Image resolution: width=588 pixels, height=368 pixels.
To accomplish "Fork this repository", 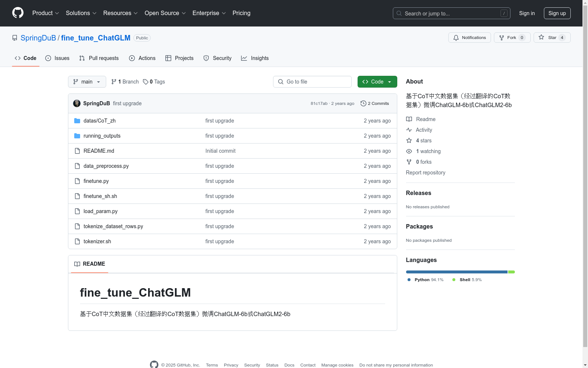I will tap(512, 38).
